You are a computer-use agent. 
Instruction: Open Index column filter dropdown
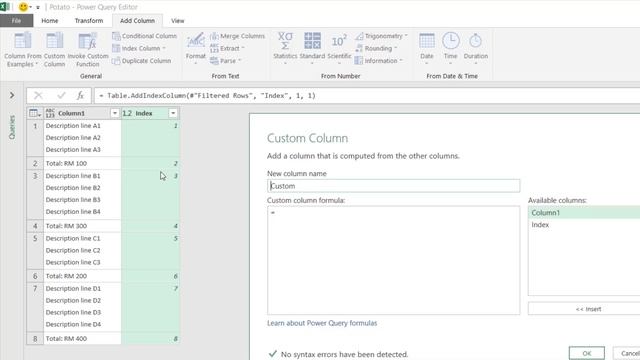173,113
